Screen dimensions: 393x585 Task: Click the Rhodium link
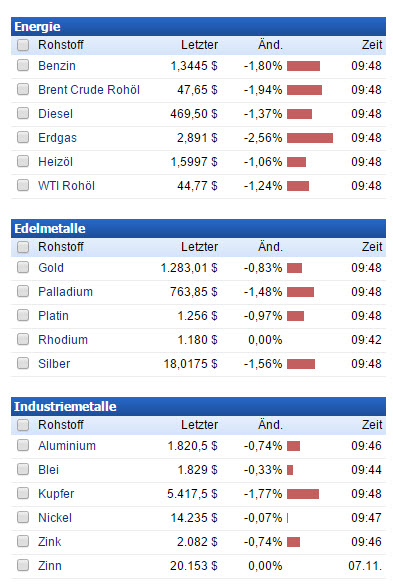[x=63, y=340]
